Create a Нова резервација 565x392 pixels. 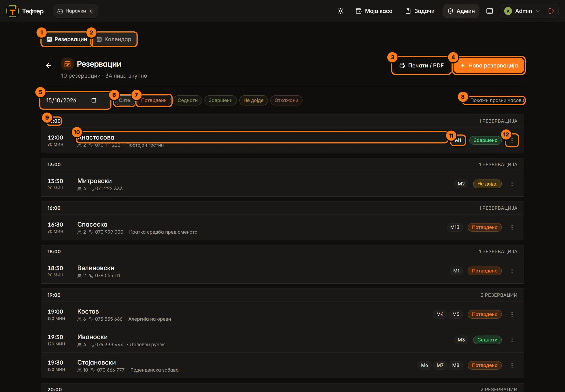pos(489,65)
